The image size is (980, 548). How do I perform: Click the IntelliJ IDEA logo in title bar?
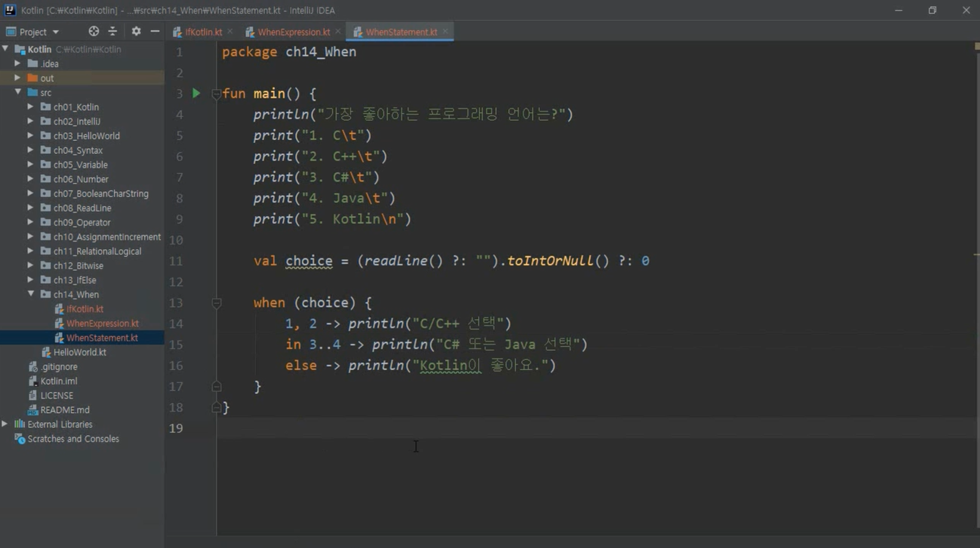pos(10,10)
